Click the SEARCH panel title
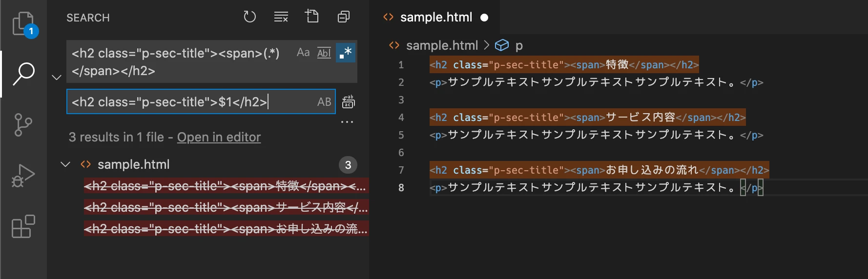The height and width of the screenshot is (279, 868). (88, 18)
